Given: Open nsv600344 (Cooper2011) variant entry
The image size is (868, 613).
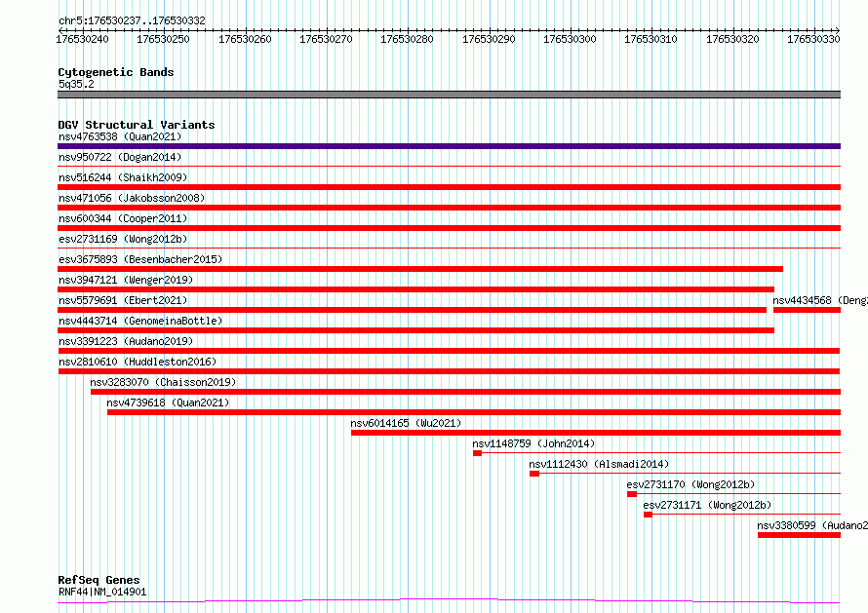Looking at the screenshot, I should [x=123, y=218].
